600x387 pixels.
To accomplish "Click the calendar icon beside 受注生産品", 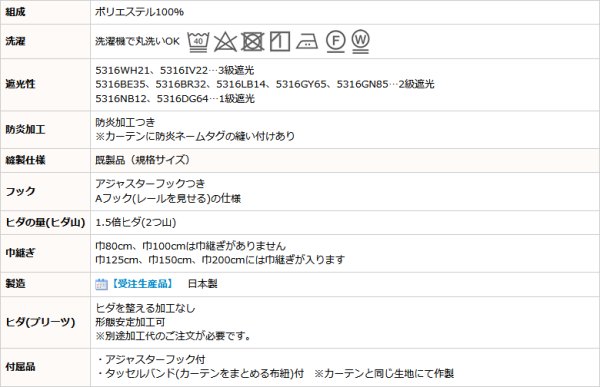I will (101, 284).
